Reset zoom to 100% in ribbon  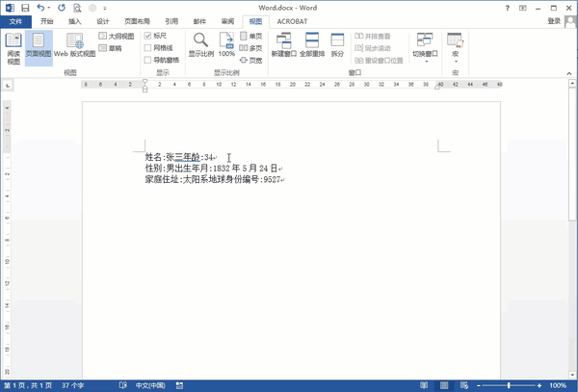coord(226,45)
